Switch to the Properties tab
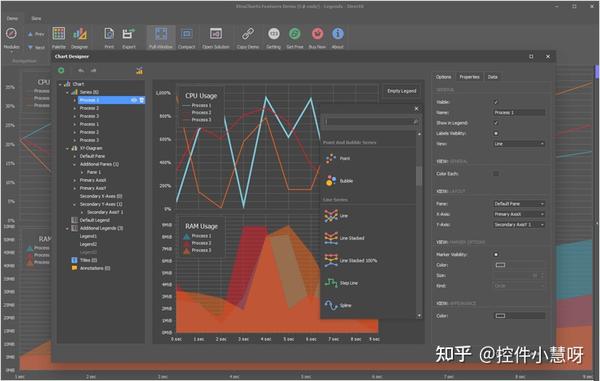This screenshot has height=381, width=600. coord(469,77)
